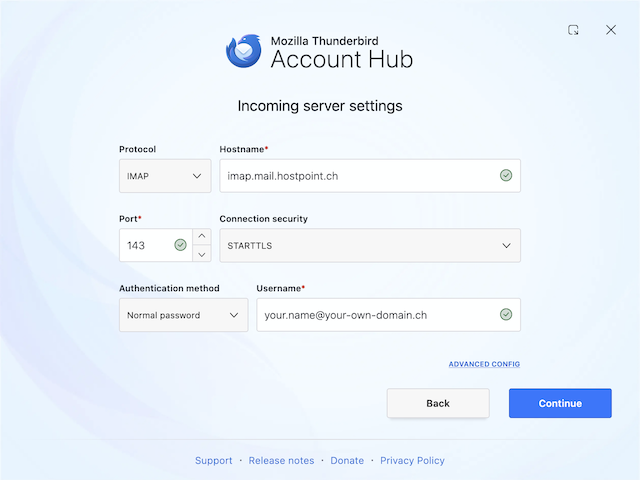640x480 pixels.
Task: Click the "Authentication method" label
Action: 169,289
